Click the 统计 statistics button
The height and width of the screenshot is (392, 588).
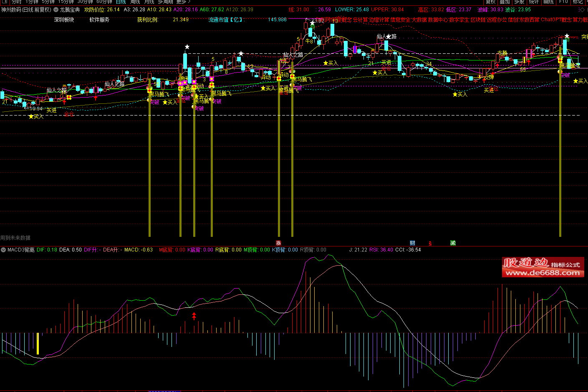(534, 2)
